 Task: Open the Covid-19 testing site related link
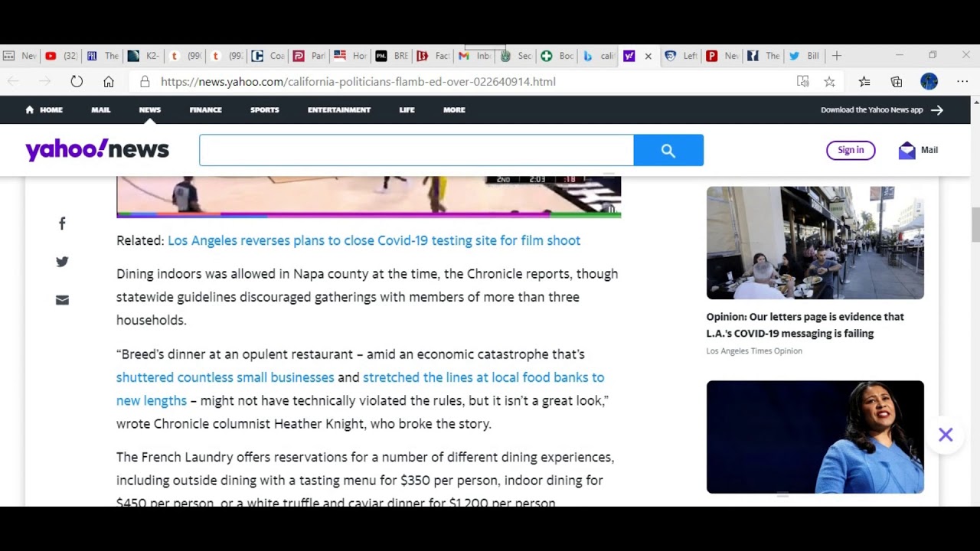[x=374, y=240]
